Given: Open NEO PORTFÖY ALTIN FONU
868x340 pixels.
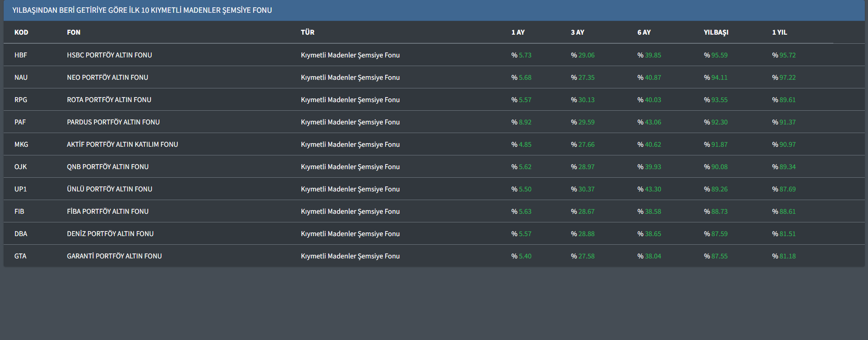Looking at the screenshot, I should coord(108,77).
